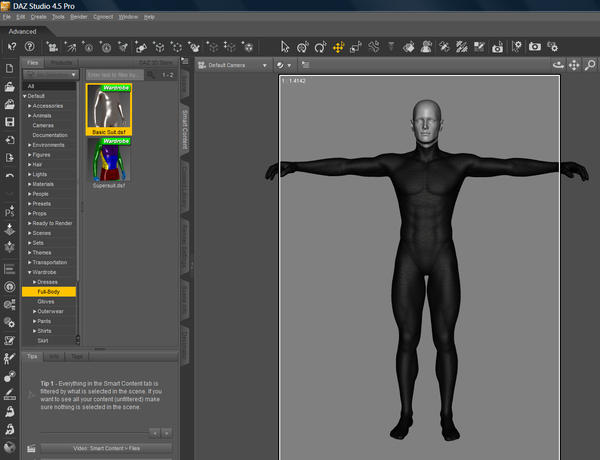
Task: Click the search magnifier beside filter field
Action: (x=151, y=75)
